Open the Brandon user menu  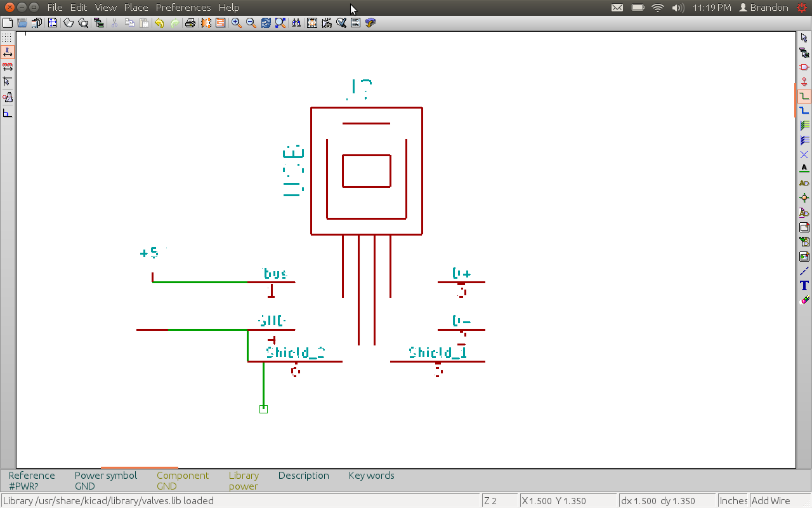pos(764,8)
